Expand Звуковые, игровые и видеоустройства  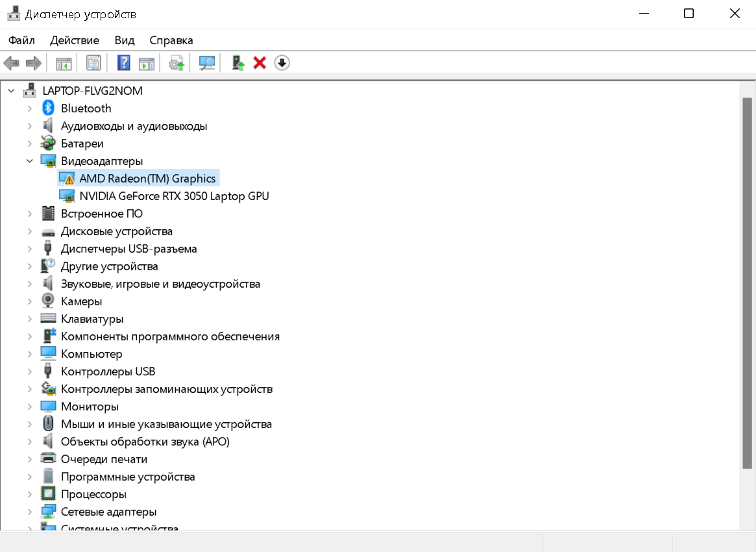tap(30, 284)
